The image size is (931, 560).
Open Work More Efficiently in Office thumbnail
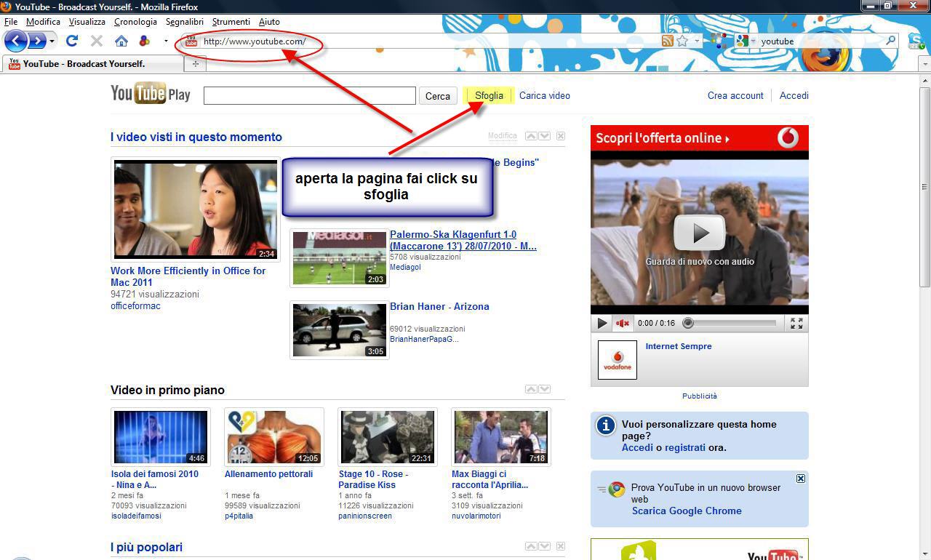pos(196,209)
